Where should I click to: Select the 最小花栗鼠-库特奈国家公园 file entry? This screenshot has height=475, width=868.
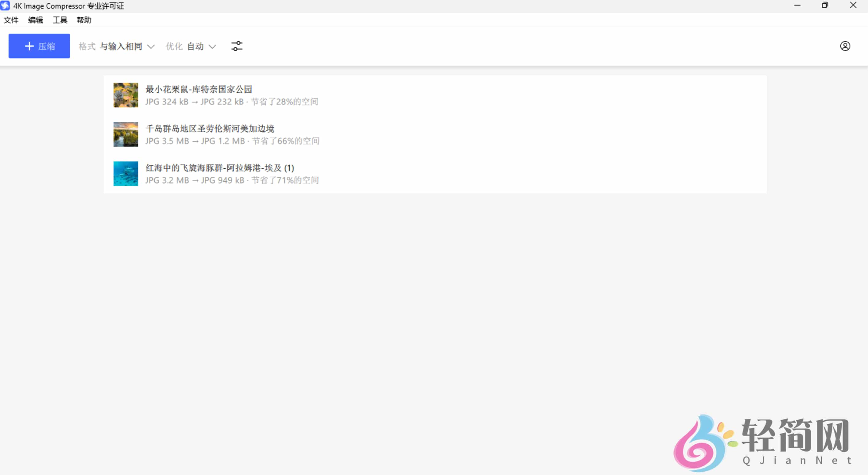pyautogui.click(x=303, y=95)
